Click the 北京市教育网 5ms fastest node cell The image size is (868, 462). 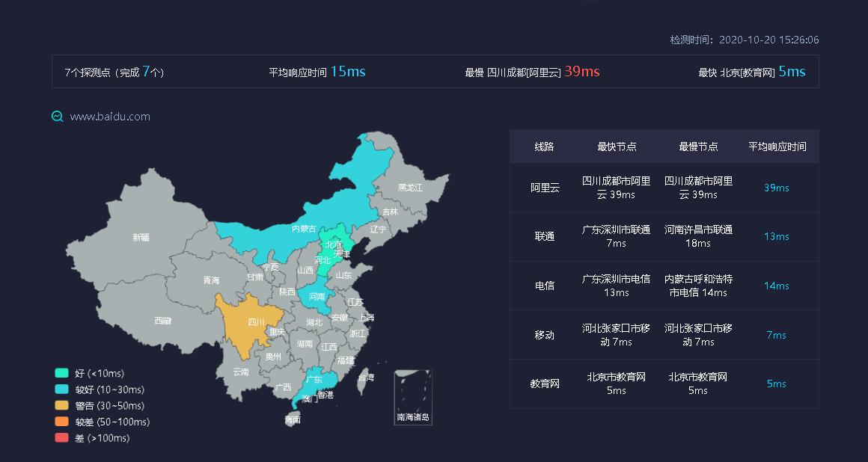(x=616, y=384)
